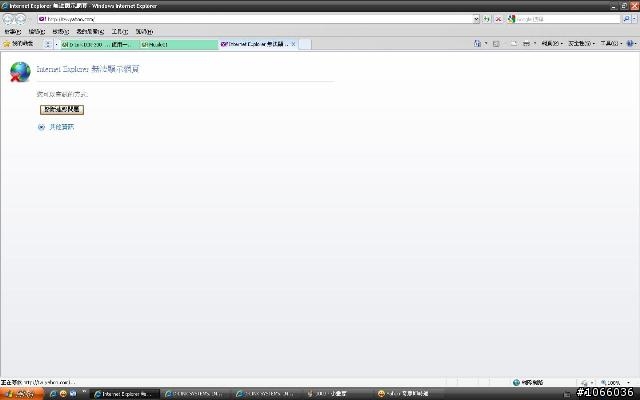
Task: Minimize the Internet Explorer window
Action: click(x=613, y=6)
